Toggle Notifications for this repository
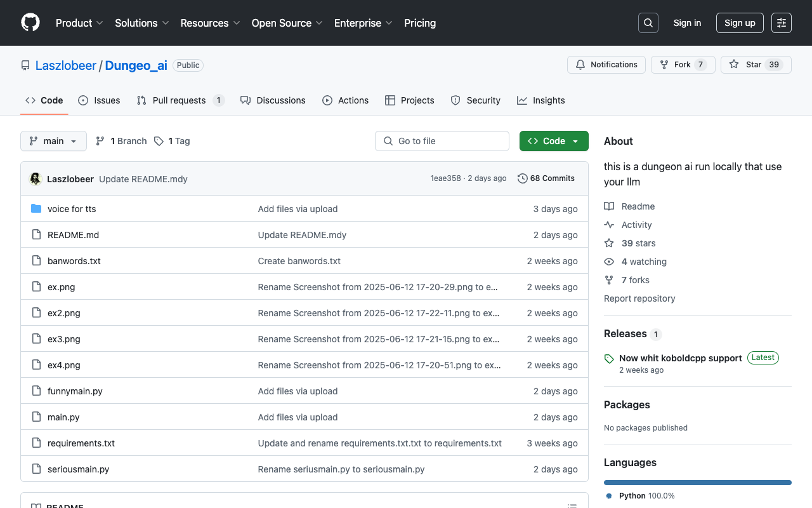Screen dimensions: 812x508 [x=606, y=65]
